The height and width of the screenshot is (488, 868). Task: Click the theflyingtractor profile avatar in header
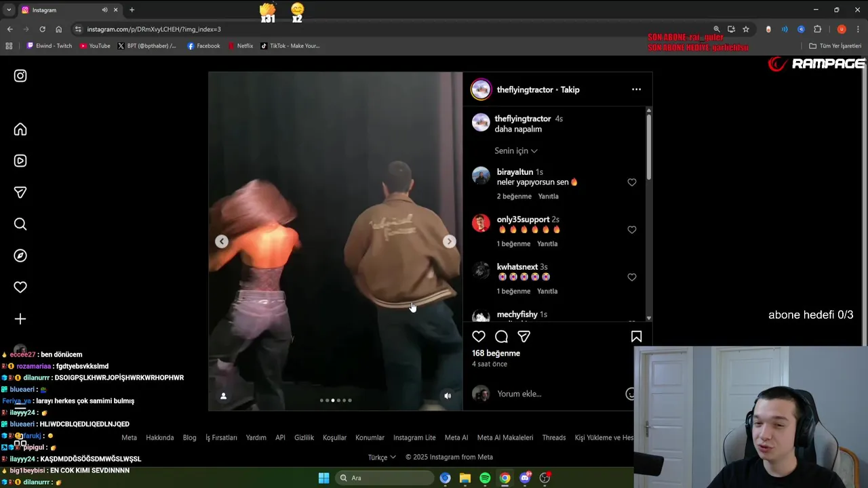pyautogui.click(x=481, y=89)
